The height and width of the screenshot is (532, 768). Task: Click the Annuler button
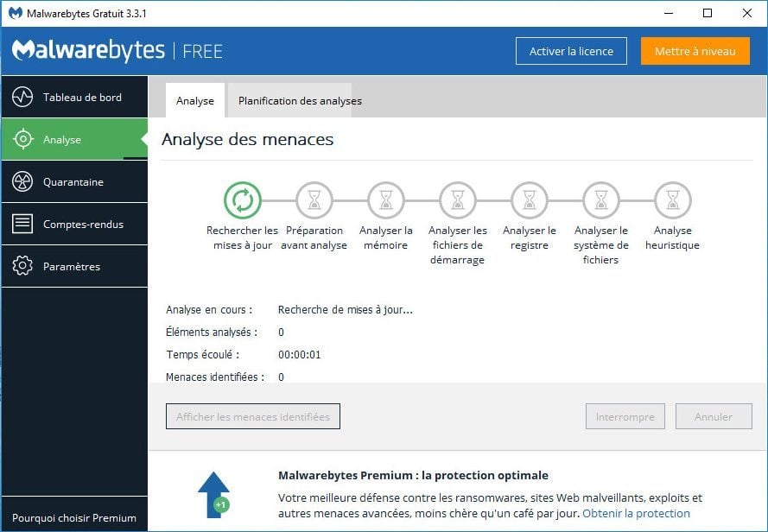click(714, 416)
